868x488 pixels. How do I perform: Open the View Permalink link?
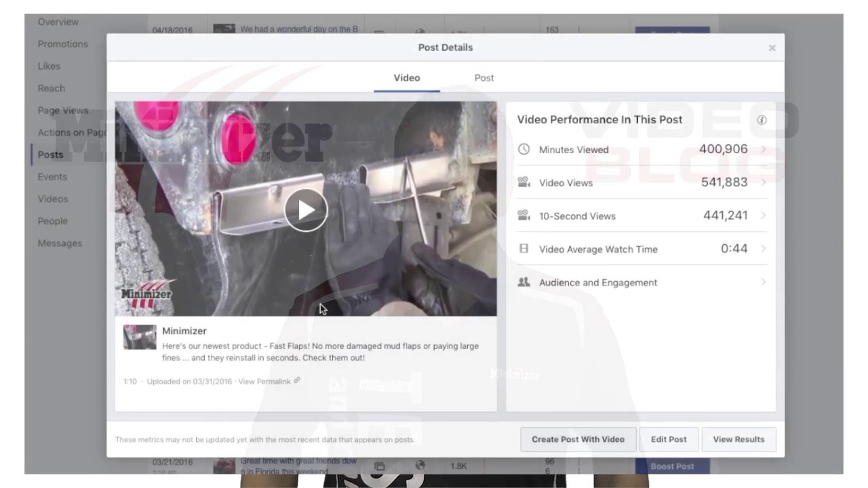[264, 382]
